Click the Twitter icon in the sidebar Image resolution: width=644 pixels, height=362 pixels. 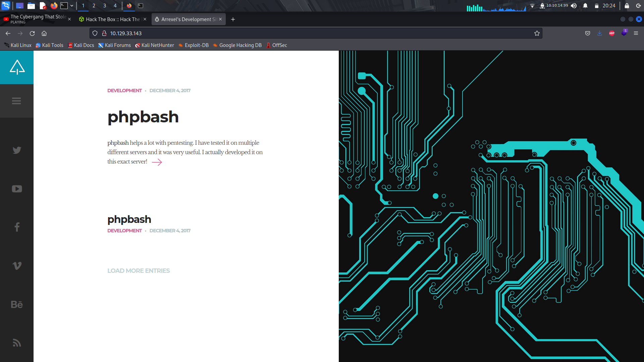17,150
